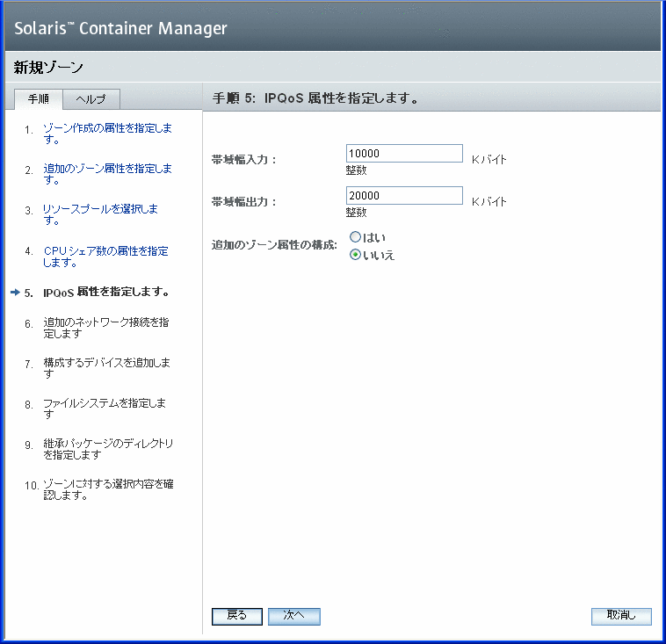666x644 pixels.
Task: Click the 手順 5: IPQoS heading
Action: [315, 98]
